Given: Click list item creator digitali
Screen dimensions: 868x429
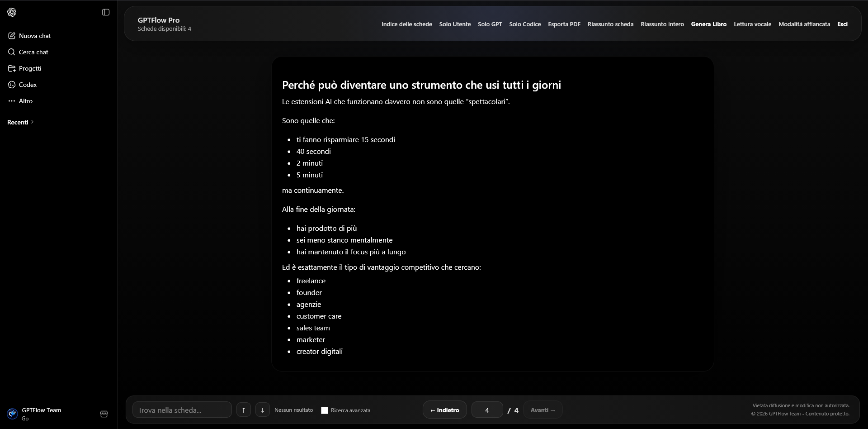Looking at the screenshot, I should [x=320, y=351].
